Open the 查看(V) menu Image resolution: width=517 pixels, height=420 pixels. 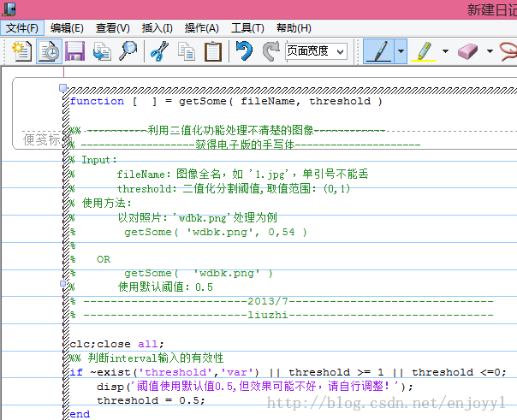coord(113,28)
